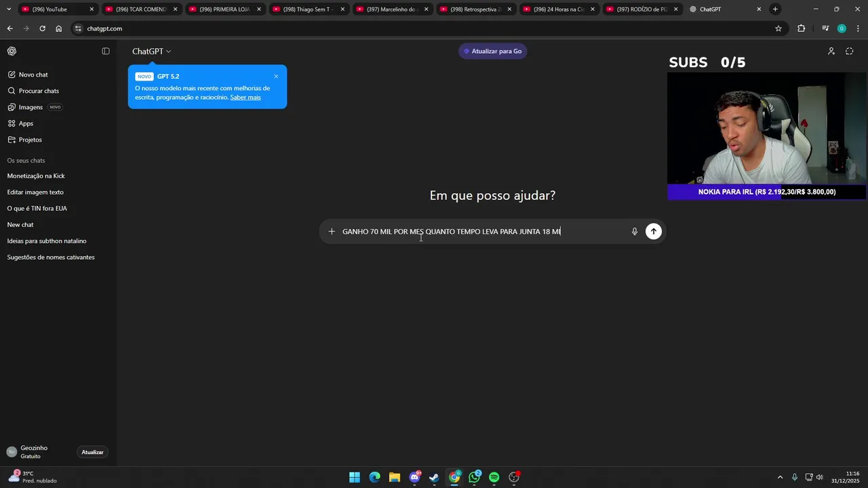This screenshot has height=488, width=868.
Task: Collapse the sidebar with the panel icon
Action: pos(106,52)
